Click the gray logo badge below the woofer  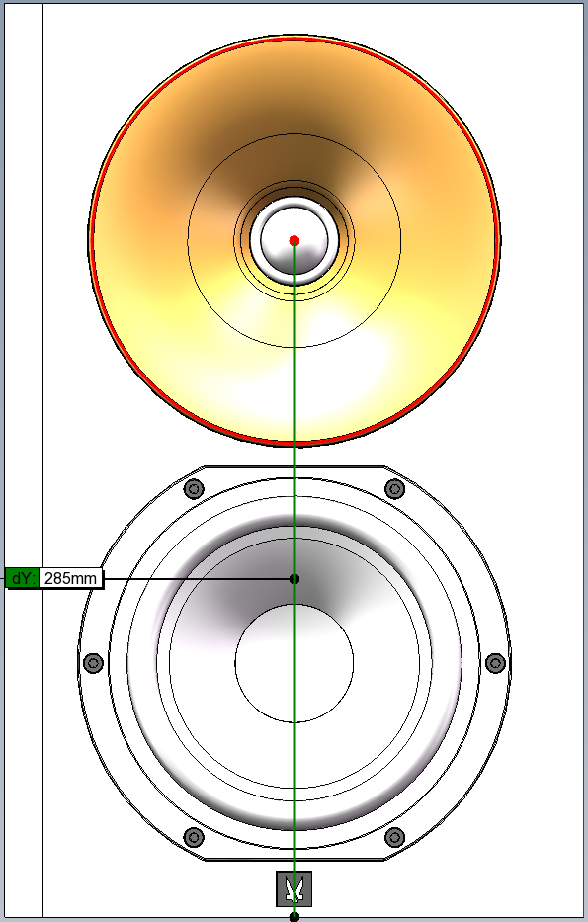coord(294,888)
